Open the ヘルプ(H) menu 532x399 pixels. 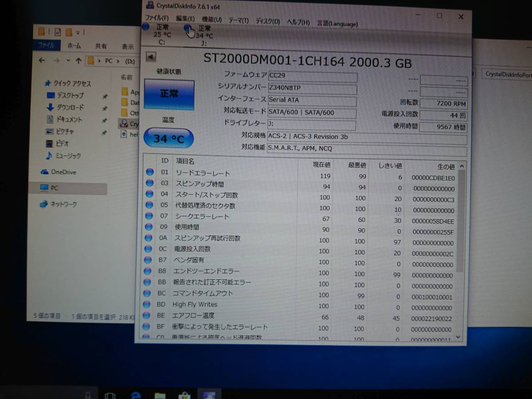coord(298,22)
